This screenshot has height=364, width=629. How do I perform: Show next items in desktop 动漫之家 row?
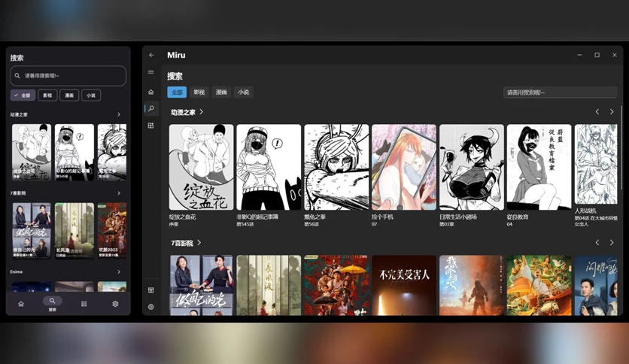(x=612, y=112)
